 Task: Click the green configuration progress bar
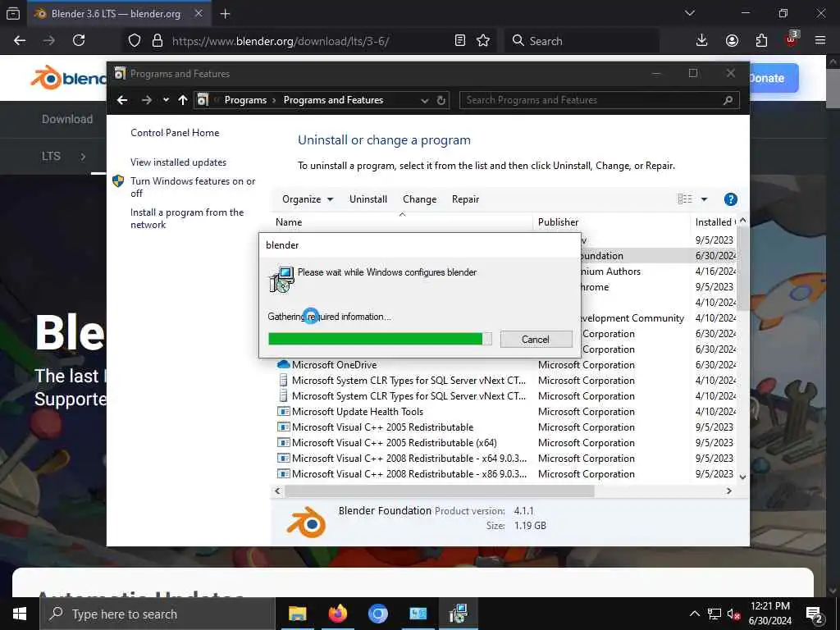coord(380,339)
